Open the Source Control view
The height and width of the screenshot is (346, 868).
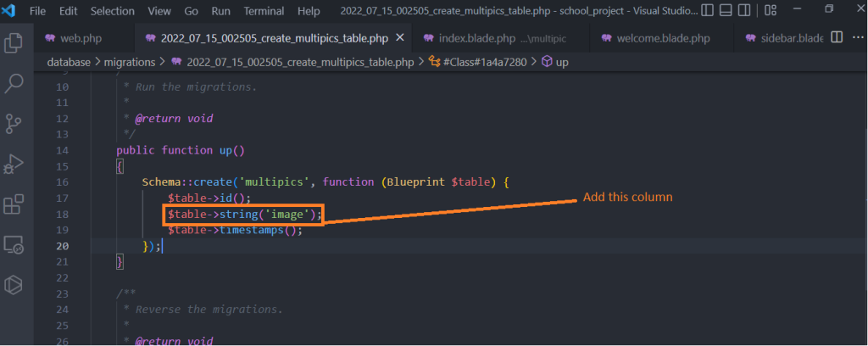[14, 124]
